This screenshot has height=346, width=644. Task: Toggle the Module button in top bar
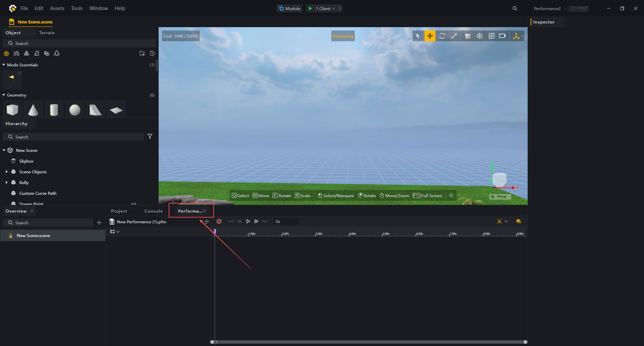(x=289, y=8)
